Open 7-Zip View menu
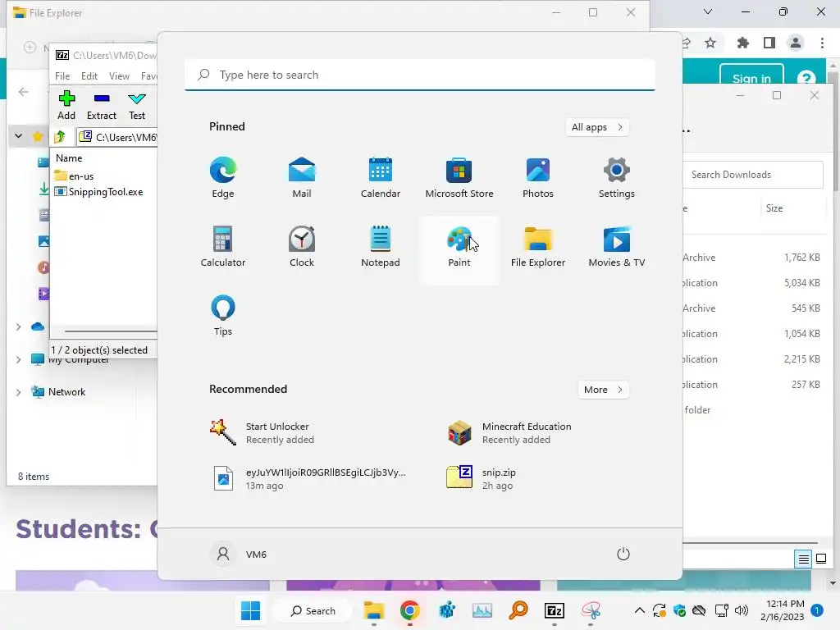 pyautogui.click(x=119, y=76)
